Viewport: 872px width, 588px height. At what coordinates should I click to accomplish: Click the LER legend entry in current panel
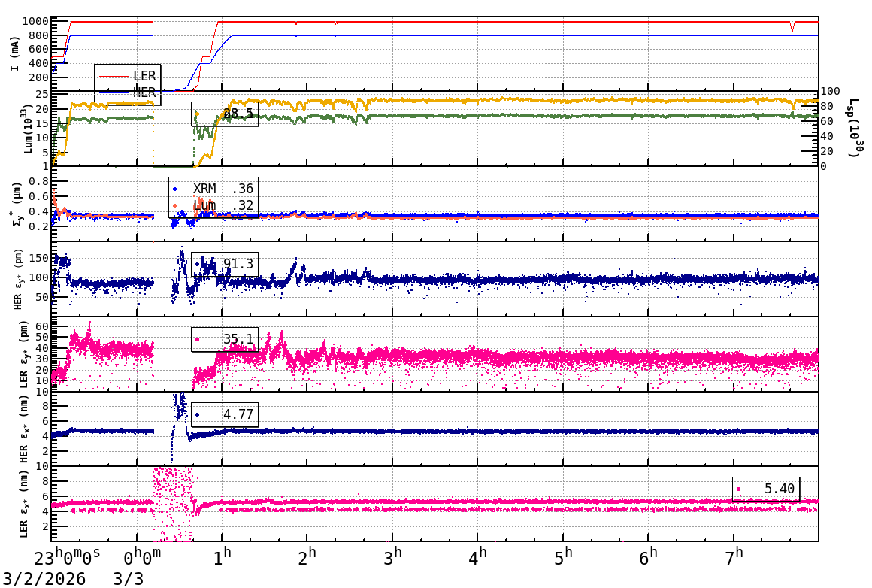pyautogui.click(x=127, y=76)
